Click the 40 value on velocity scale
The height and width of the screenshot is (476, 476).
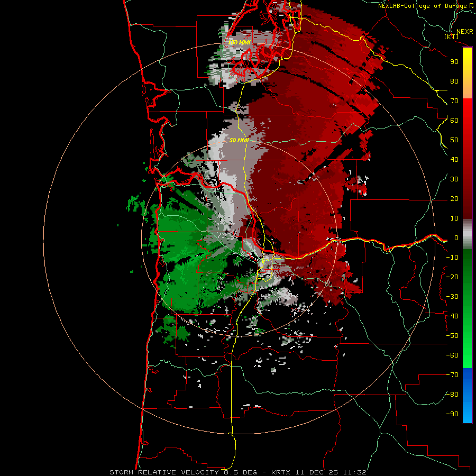coord(454,159)
